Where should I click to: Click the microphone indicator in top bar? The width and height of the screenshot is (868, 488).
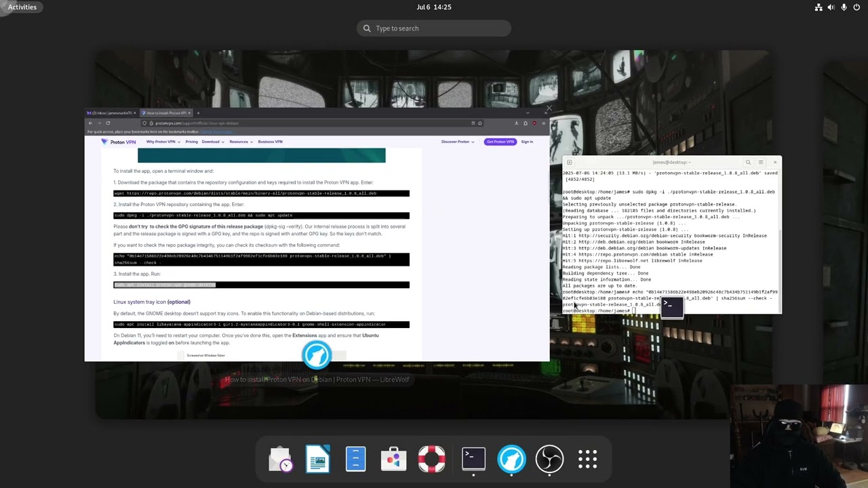pyautogui.click(x=844, y=7)
